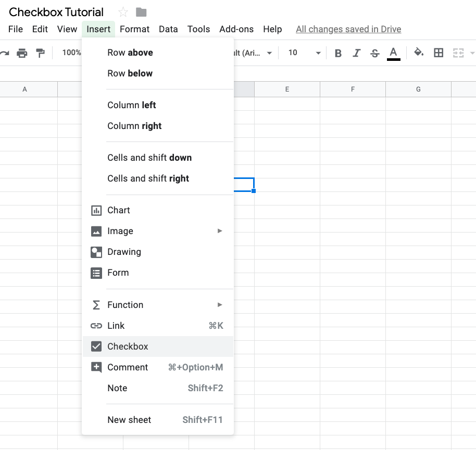Open the text color picker
The height and width of the screenshot is (450, 476).
coord(393,54)
